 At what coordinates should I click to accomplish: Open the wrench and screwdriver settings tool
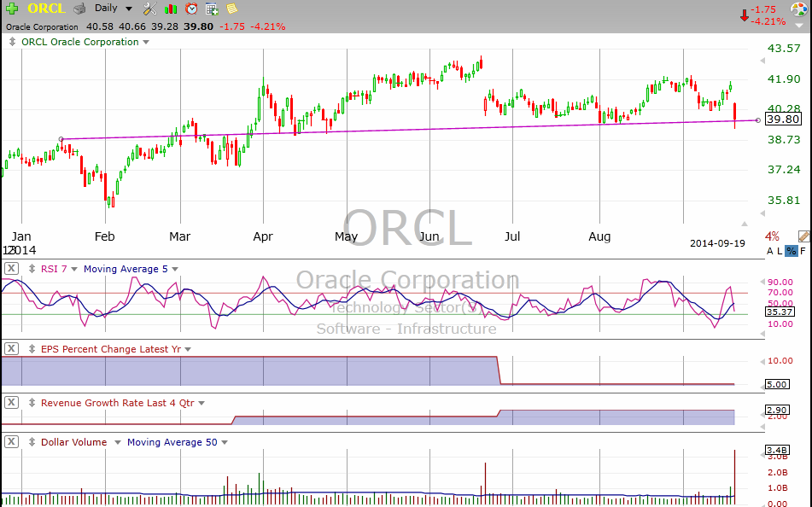click(x=149, y=9)
